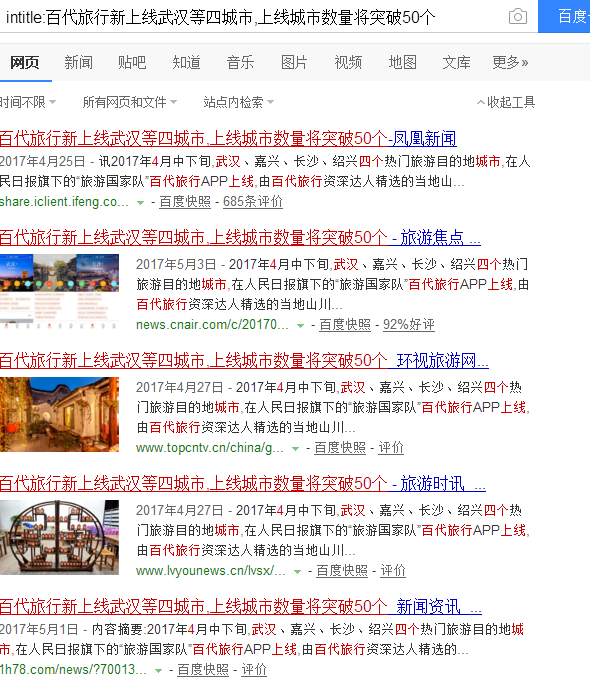Expand the 时间不限 time filter dropdown

click(x=27, y=102)
